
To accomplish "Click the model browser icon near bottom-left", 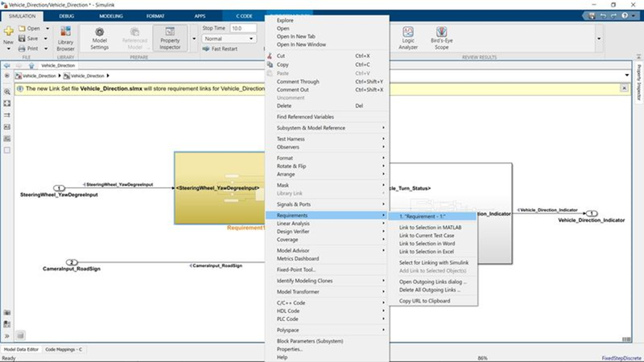I will [x=21, y=335].
